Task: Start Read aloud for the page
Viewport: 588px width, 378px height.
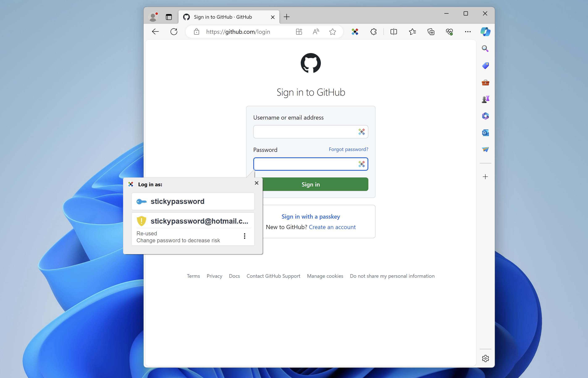Action: [x=316, y=32]
